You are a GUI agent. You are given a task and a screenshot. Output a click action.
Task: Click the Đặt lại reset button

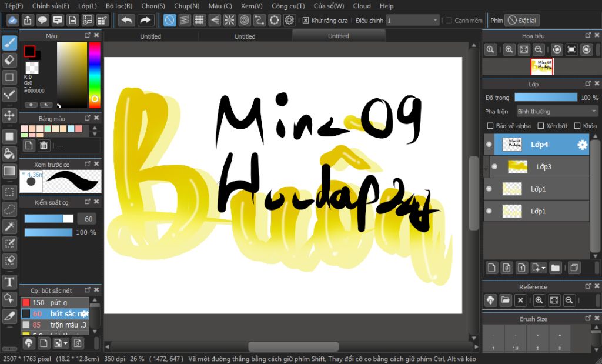point(522,21)
